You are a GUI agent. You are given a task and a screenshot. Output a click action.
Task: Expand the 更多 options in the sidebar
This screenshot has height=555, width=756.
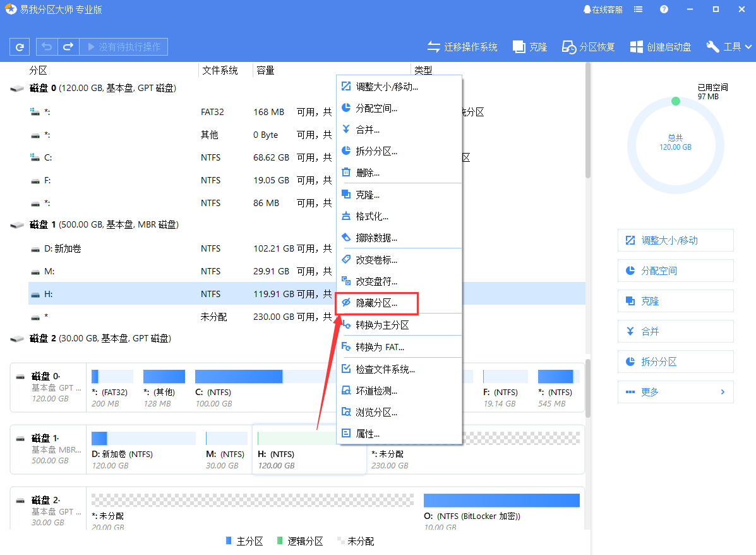tap(675, 392)
